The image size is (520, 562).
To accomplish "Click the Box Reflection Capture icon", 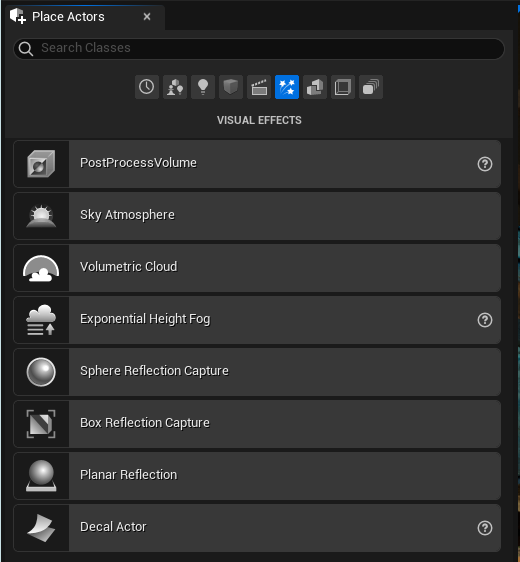I will pyautogui.click(x=41, y=424).
